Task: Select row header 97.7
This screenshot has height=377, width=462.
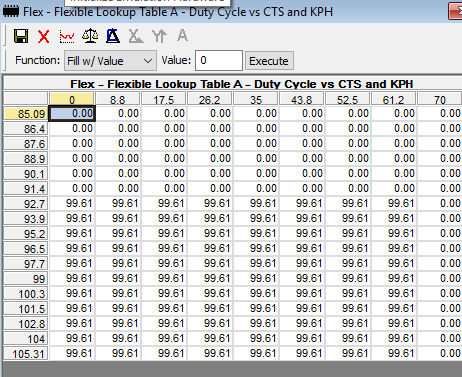Action: [x=26, y=264]
